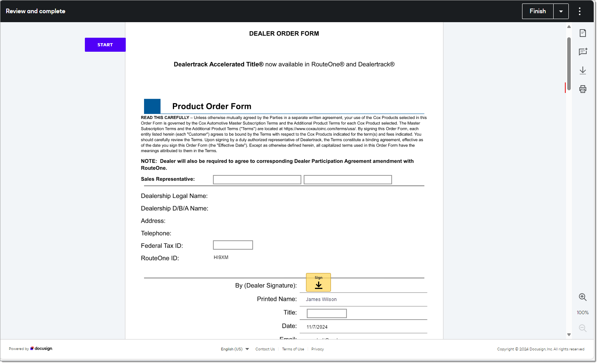
Task: Click the print document icon
Action: tap(583, 89)
